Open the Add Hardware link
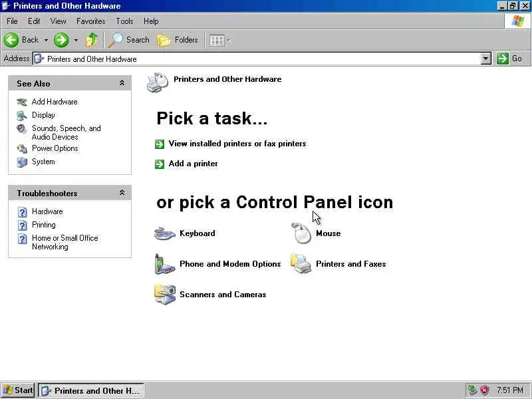Screen dimensions: 532x399 click(55, 102)
